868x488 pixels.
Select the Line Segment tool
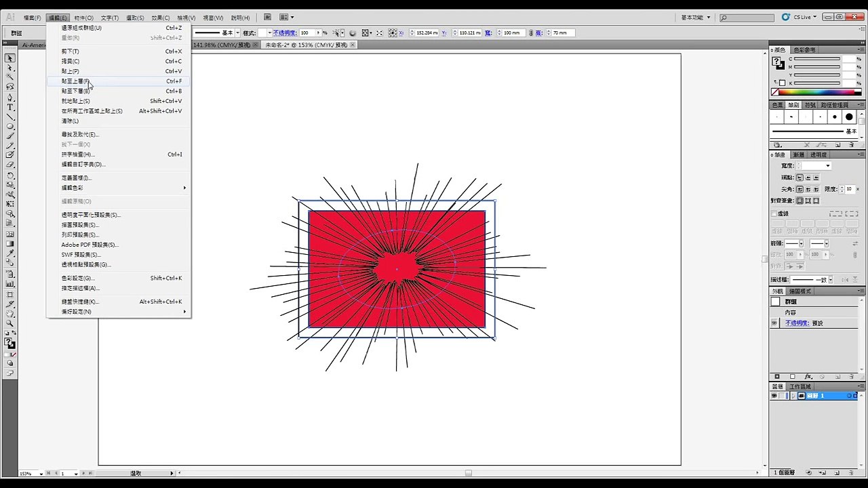coord(10,117)
